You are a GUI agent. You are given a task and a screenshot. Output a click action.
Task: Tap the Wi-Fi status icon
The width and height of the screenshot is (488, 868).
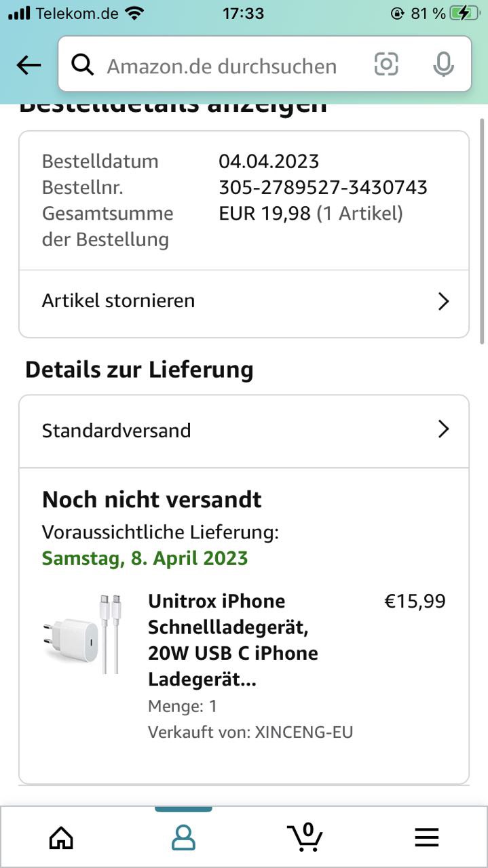(x=135, y=13)
